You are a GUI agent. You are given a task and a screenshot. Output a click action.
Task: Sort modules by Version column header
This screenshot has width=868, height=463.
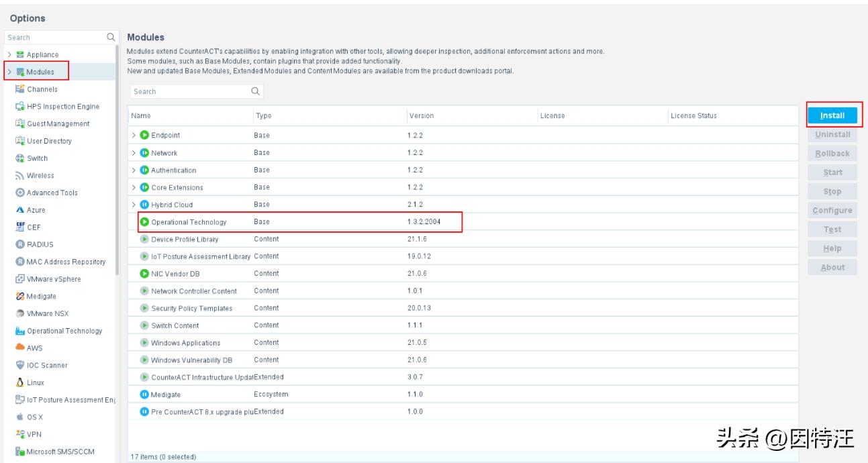421,116
